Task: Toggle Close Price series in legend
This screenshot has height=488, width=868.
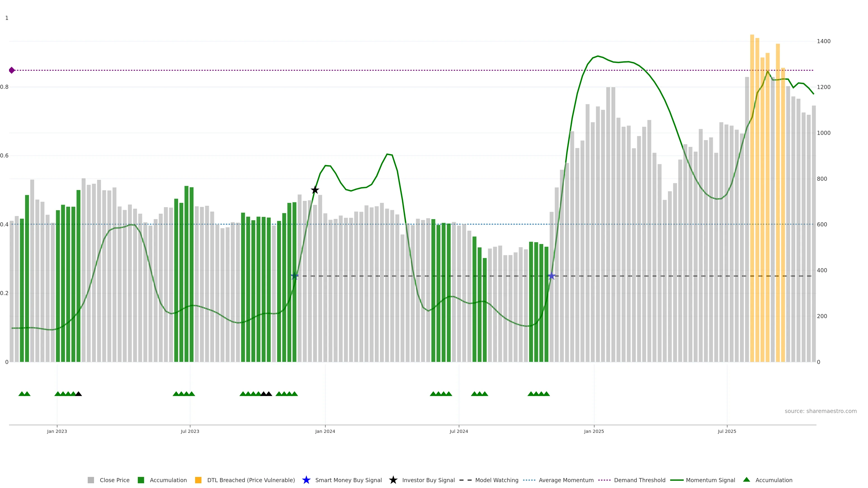Action: (x=114, y=480)
